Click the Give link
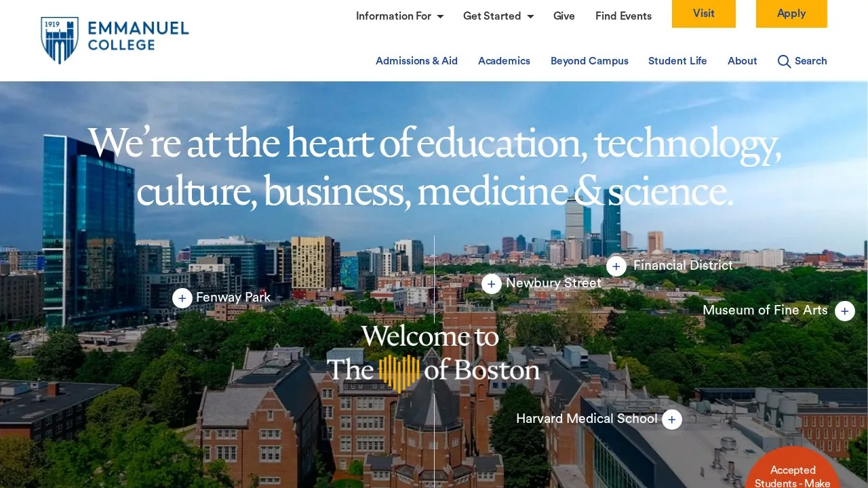 (x=564, y=16)
